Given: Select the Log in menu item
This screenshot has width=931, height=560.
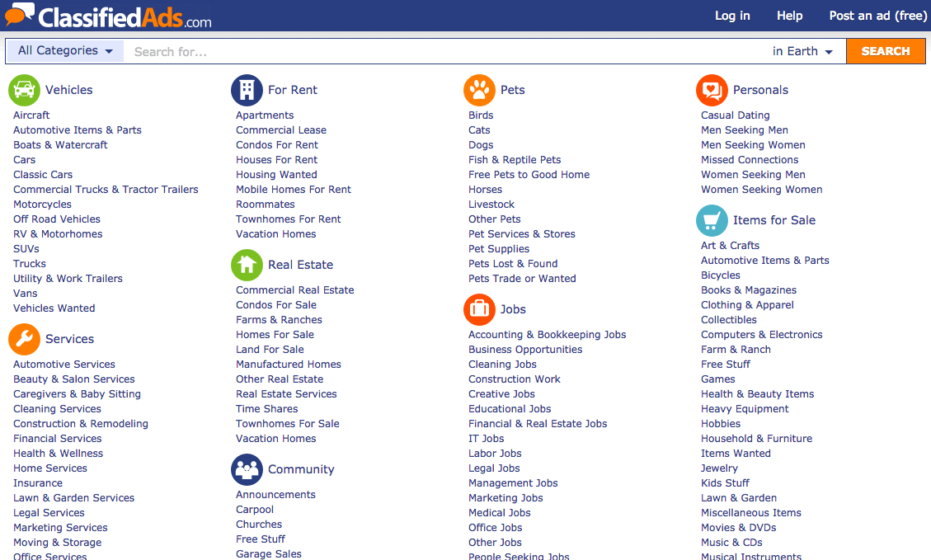Looking at the screenshot, I should pos(732,15).
